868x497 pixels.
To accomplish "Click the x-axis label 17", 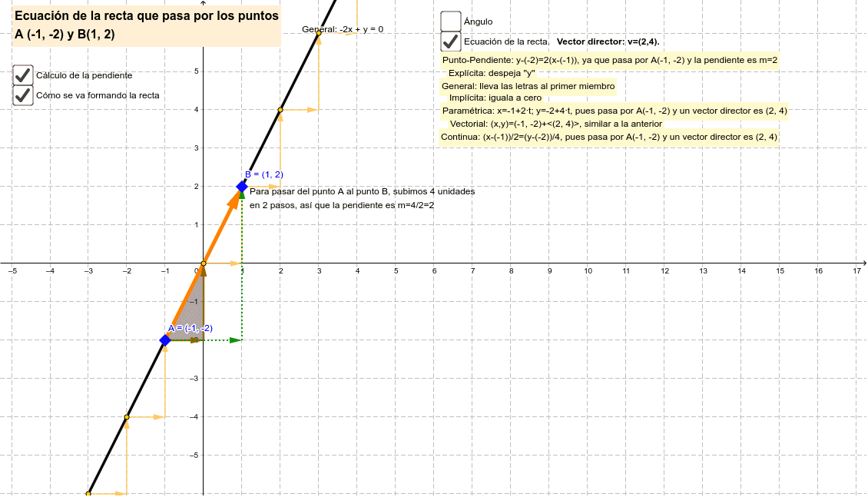I will 857,271.
